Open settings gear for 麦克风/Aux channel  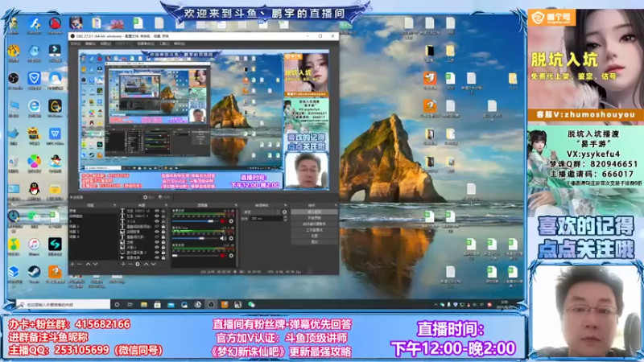(231, 238)
